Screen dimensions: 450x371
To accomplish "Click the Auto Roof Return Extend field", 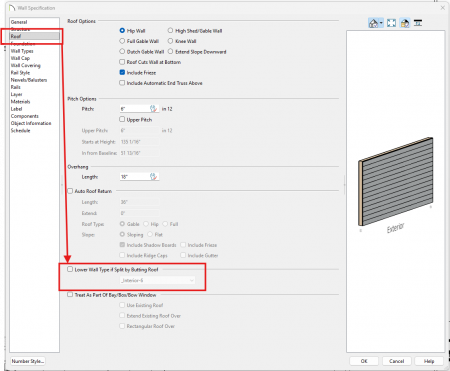I will point(139,213).
